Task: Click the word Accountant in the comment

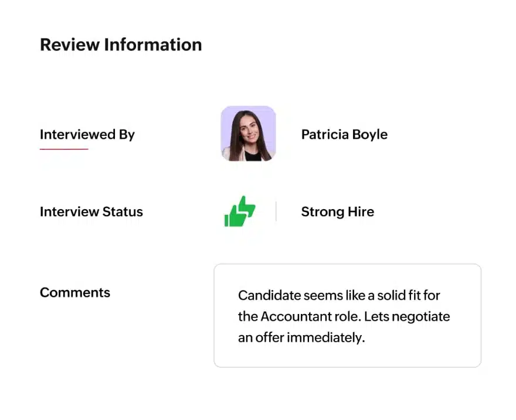Action: coord(291,317)
